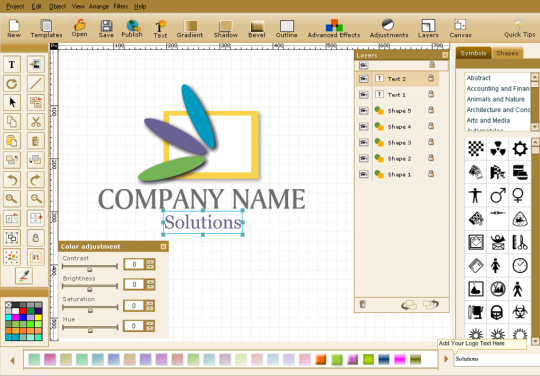Screen dimensions: 540x376
Task: Toggle visibility of Shape 1 layer
Action: coord(364,174)
